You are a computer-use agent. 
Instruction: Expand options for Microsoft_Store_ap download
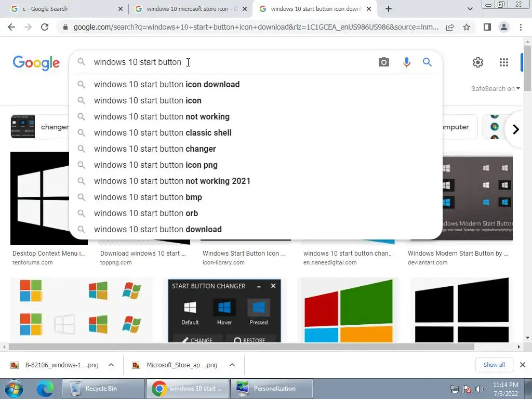(232, 365)
